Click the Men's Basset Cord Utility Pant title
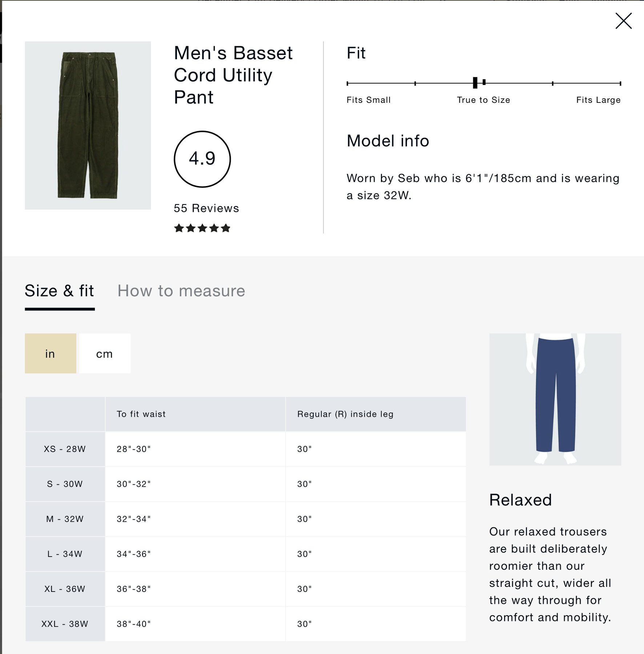 (233, 75)
